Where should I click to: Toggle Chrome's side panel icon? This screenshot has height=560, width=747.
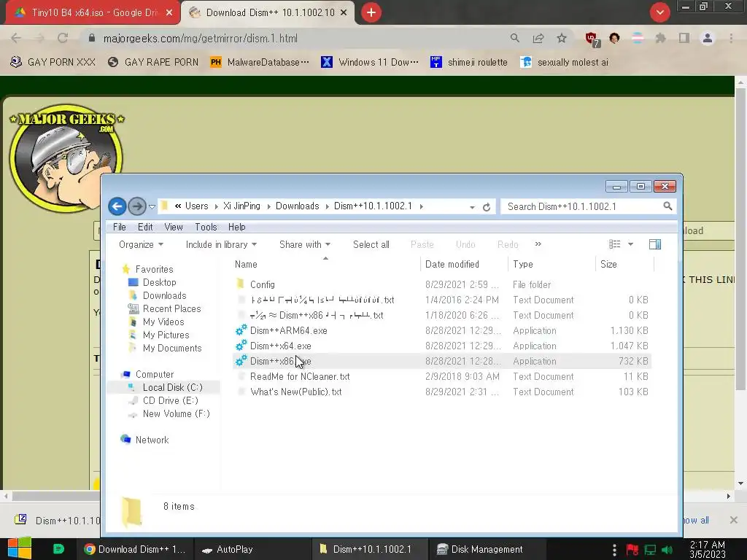click(684, 38)
